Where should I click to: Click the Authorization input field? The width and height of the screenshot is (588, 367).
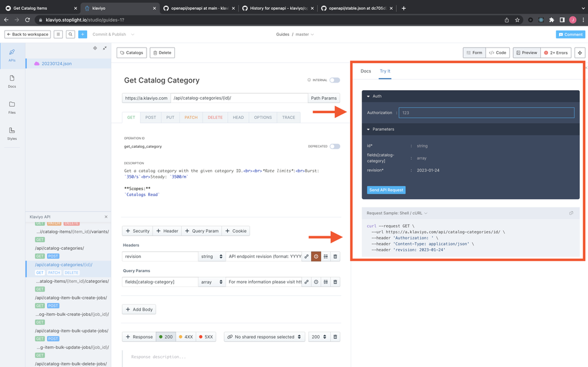click(486, 113)
